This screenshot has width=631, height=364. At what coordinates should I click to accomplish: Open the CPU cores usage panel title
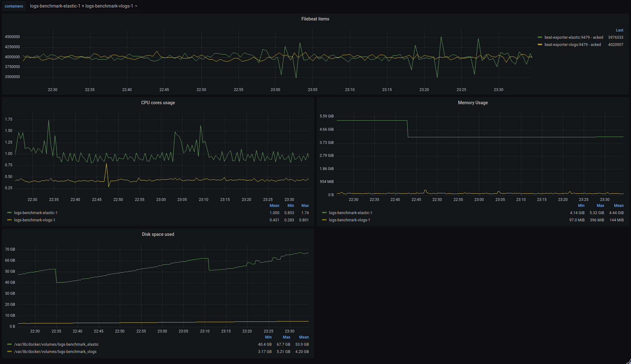point(158,103)
